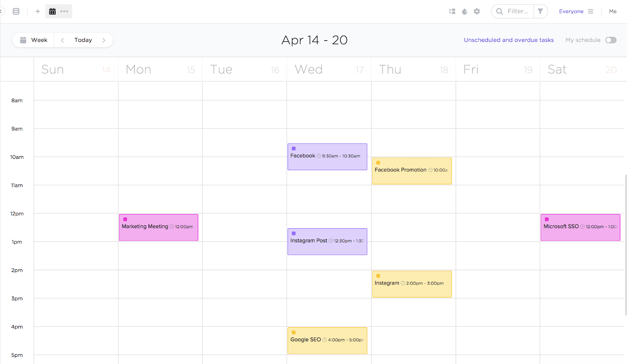The image size is (627, 364).
Task: Go to previous week arrow
Action: click(x=62, y=40)
